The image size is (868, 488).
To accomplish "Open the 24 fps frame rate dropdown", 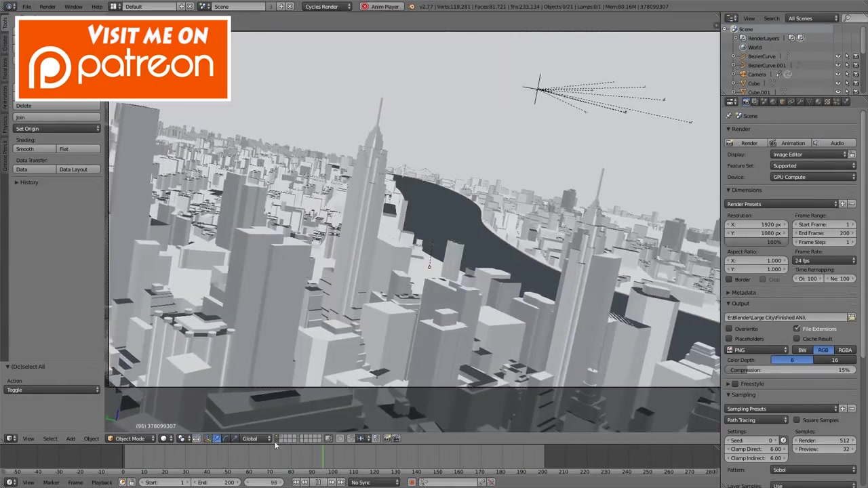I will [x=825, y=261].
